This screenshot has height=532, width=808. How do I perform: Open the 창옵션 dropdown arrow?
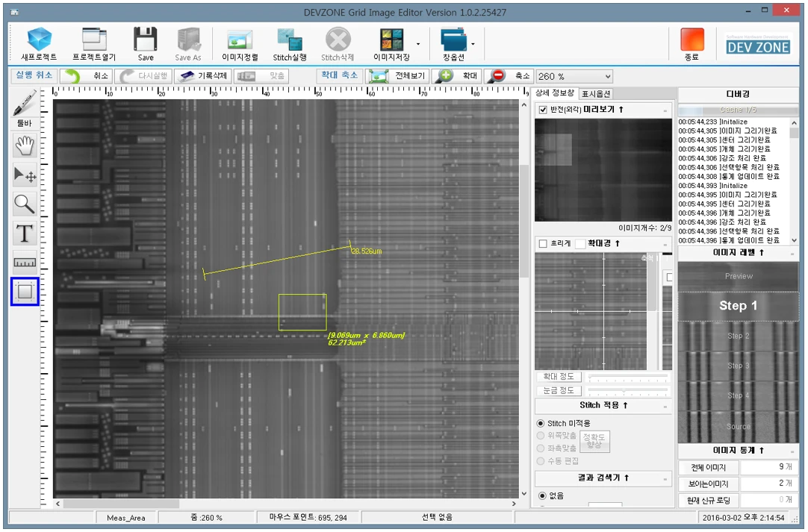[x=473, y=44]
